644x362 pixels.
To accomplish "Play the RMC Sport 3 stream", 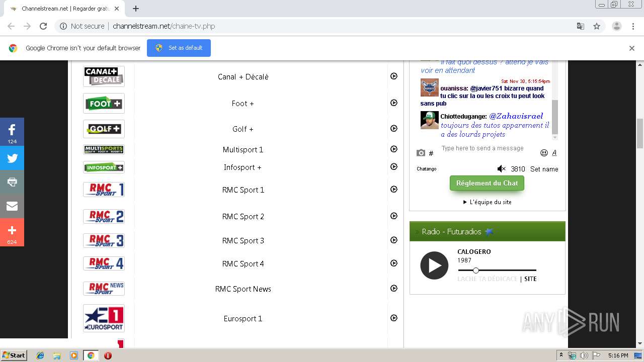I will coord(394,240).
